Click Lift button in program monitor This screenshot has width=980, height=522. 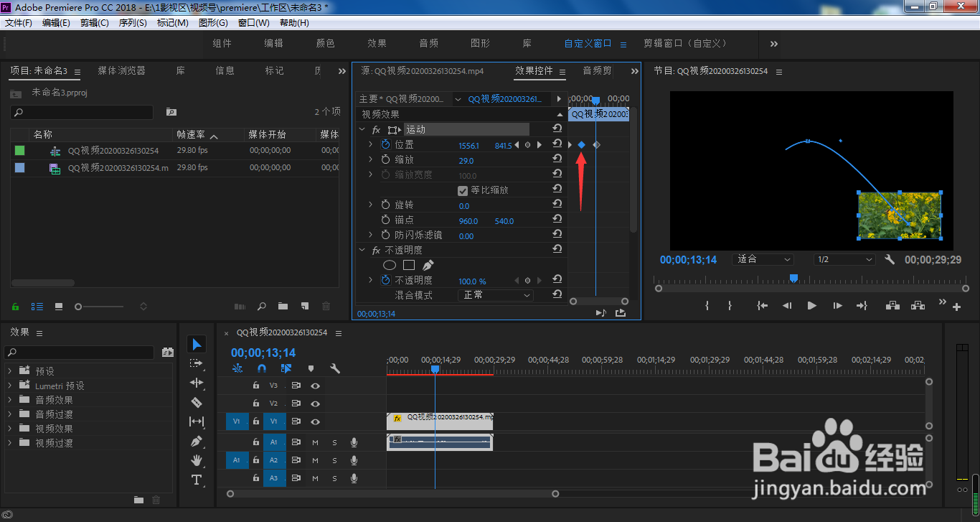(x=892, y=305)
